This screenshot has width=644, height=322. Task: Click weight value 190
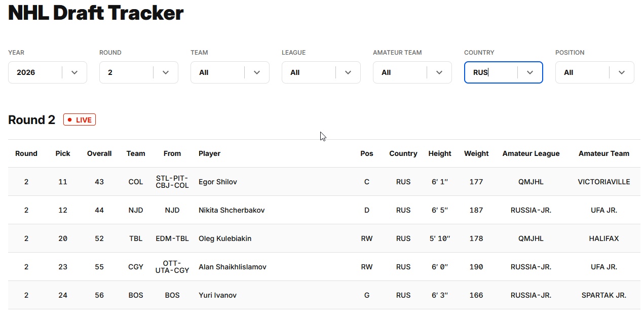476,267
